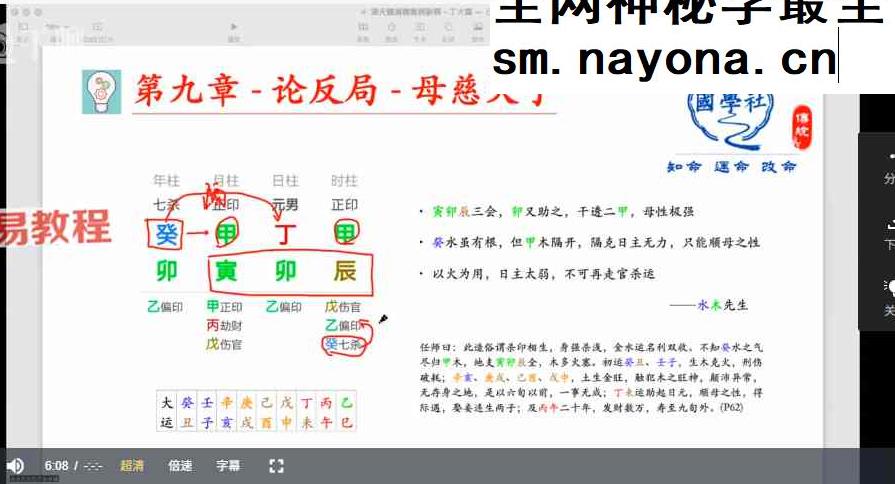Click the 甲 stem in the month column

(x=227, y=235)
